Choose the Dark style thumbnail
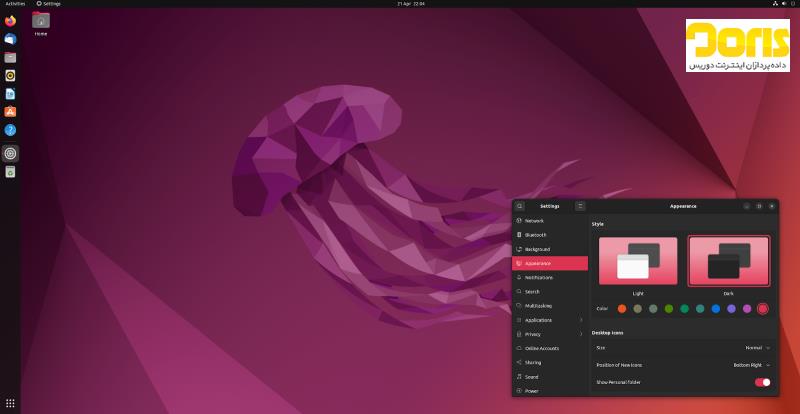This screenshot has width=800, height=414. tap(729, 261)
